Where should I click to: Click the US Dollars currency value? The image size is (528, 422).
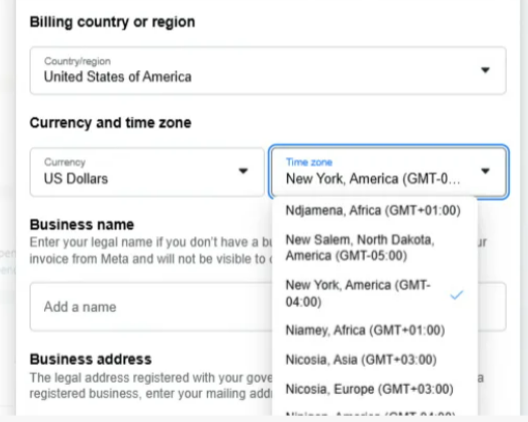76,178
